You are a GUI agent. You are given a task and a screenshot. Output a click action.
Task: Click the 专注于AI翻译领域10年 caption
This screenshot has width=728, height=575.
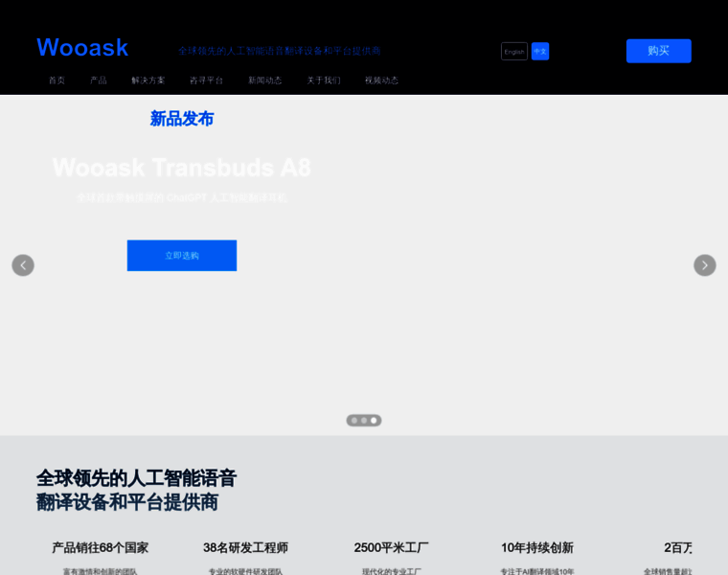pyautogui.click(x=537, y=571)
